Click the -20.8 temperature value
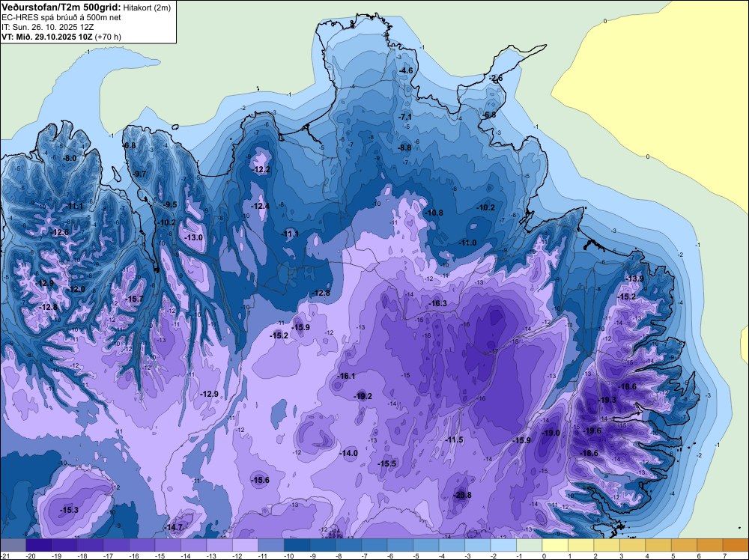This screenshot has width=749, height=560. [x=462, y=495]
